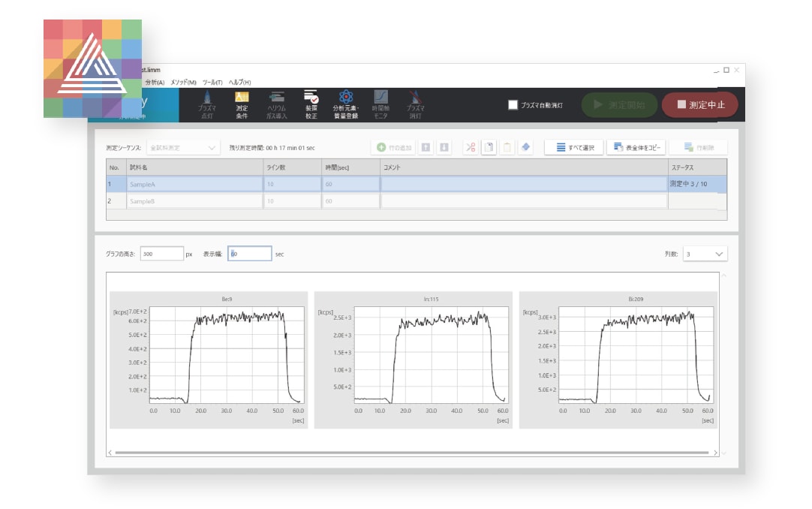The image size is (812, 509).
Task: Click the horizontal scrollbar below graphs
Action: pyautogui.click(x=412, y=453)
